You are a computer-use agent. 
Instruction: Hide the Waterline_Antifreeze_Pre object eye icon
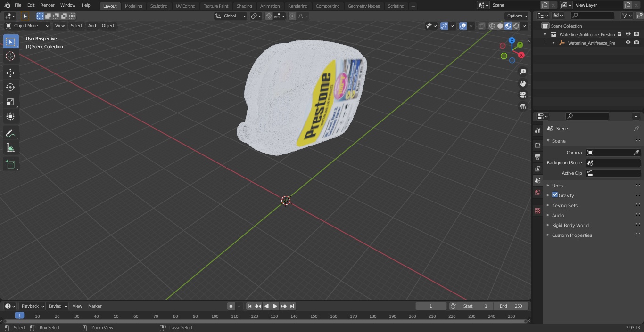(628, 42)
